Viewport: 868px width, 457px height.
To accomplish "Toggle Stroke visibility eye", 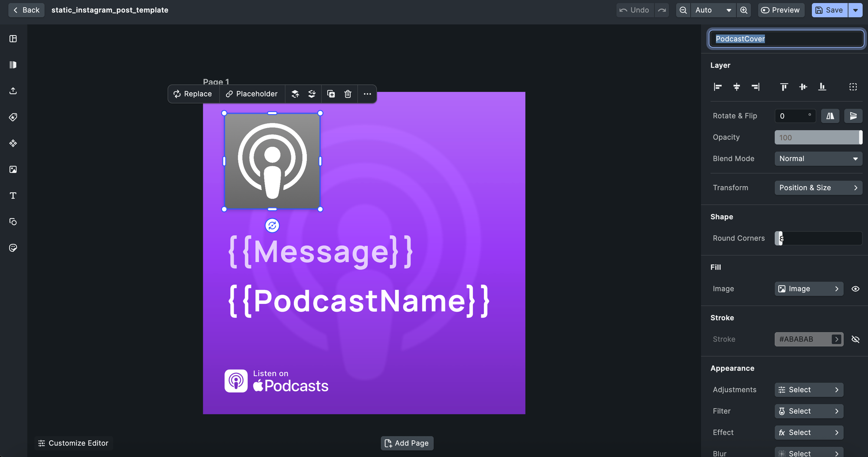I will click(855, 339).
